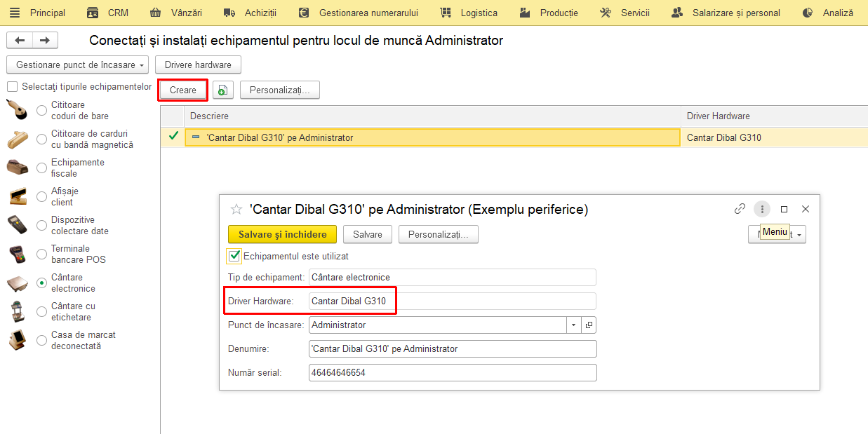Click the data collection terminal icon
This screenshot has width=868, height=434.
[17, 225]
